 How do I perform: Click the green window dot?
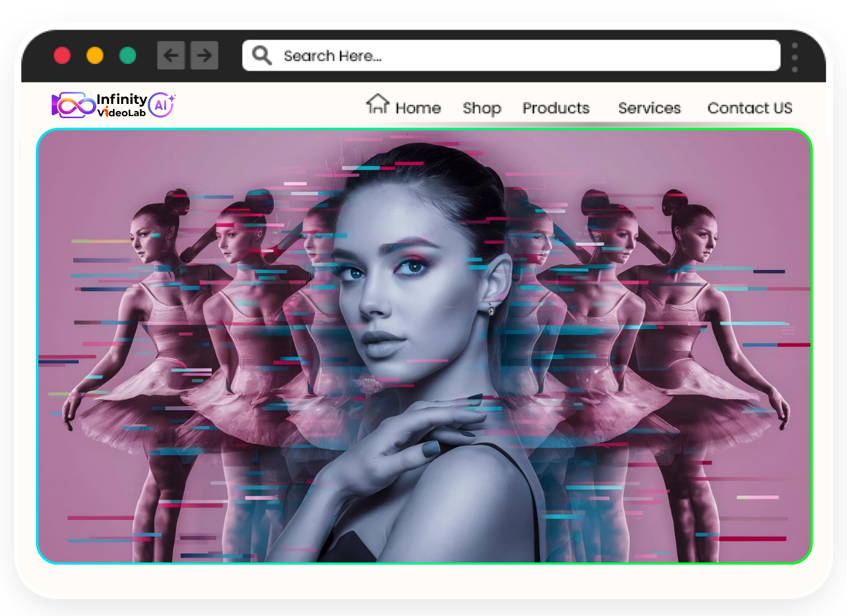pos(128,56)
